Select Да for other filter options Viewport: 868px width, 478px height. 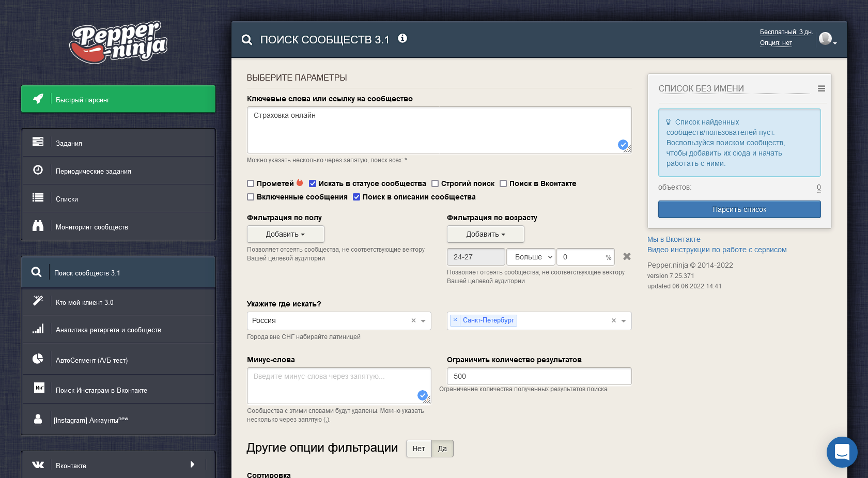point(442,449)
